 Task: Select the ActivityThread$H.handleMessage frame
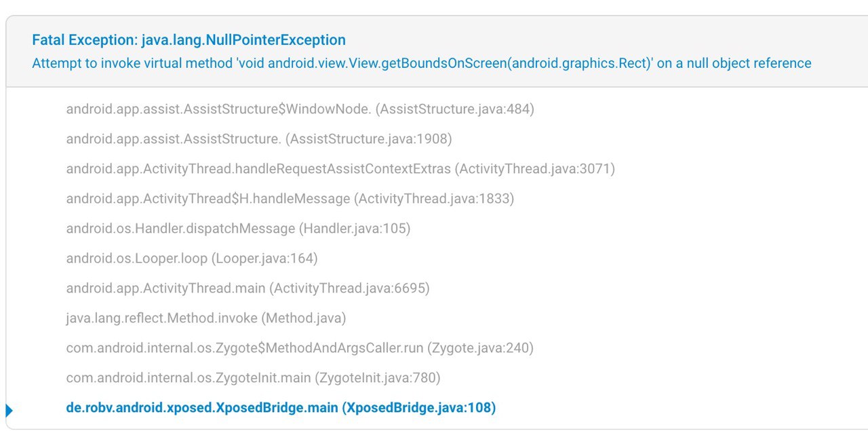click(290, 198)
